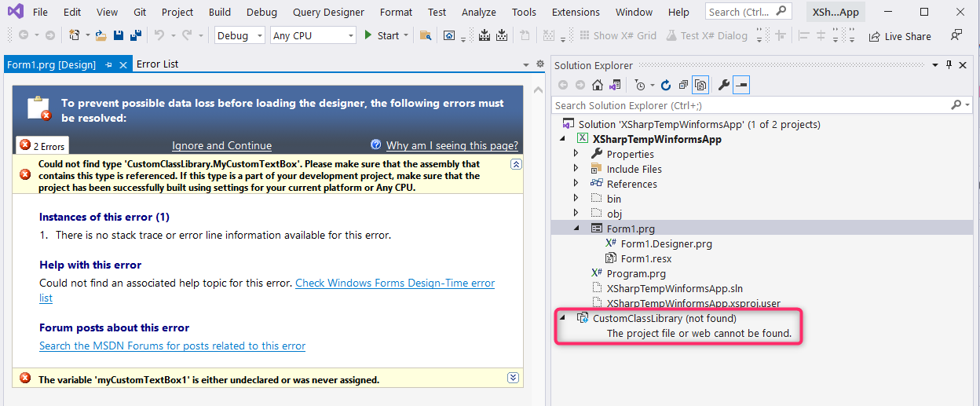Click the Save All toolbar icon
Viewport: 980px width, 406px height.
click(135, 35)
